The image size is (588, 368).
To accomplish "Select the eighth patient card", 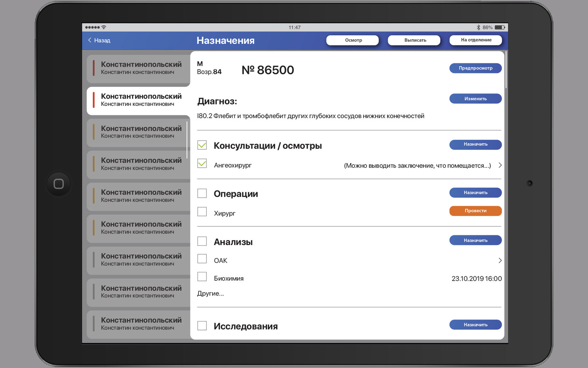I will pos(138,292).
